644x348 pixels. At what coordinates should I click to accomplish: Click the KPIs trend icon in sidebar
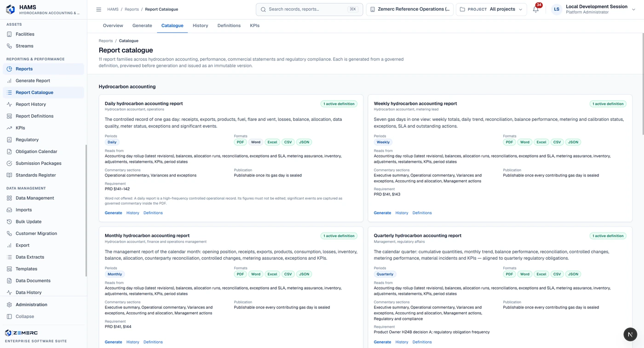click(9, 128)
